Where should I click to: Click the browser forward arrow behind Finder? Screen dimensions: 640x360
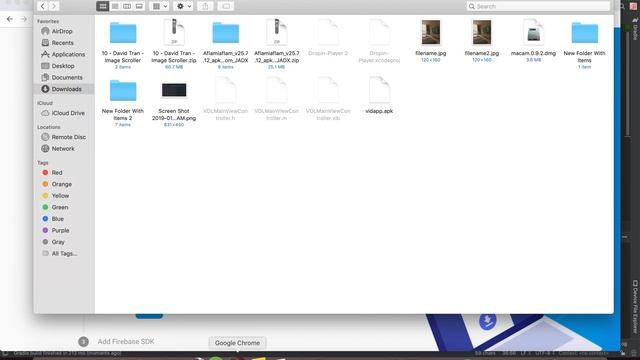[x=24, y=19]
